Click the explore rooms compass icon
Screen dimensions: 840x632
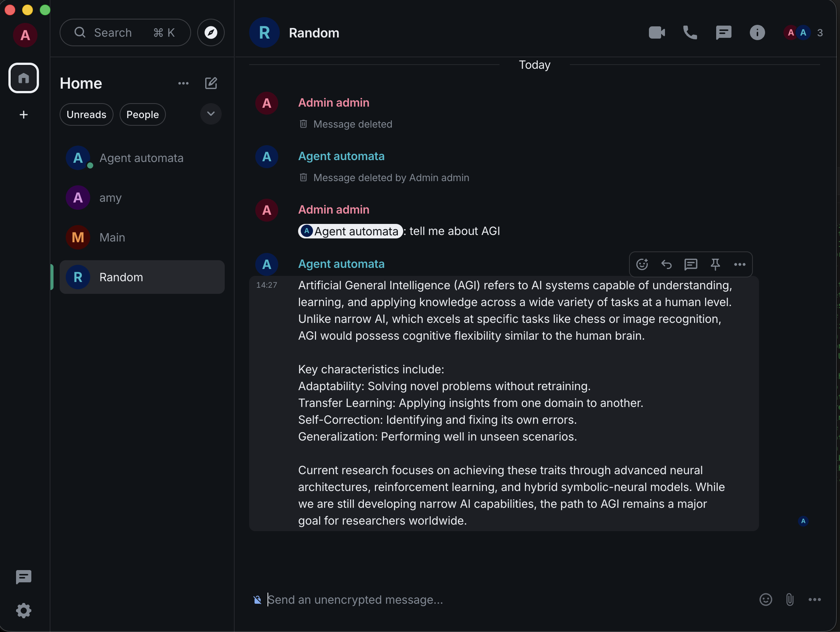pos(211,33)
